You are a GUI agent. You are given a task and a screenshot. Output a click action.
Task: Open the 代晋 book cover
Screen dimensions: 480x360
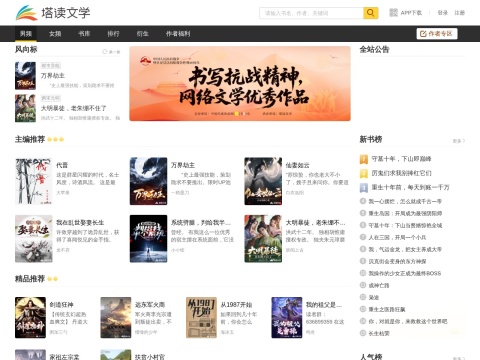34,181
